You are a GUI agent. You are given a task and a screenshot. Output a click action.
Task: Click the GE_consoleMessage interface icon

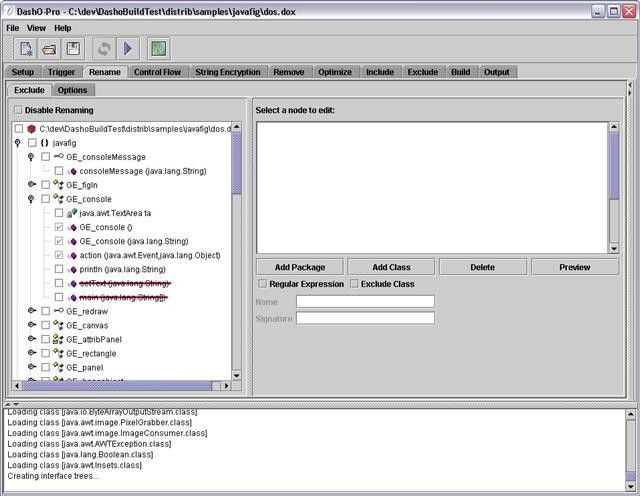[59, 156]
